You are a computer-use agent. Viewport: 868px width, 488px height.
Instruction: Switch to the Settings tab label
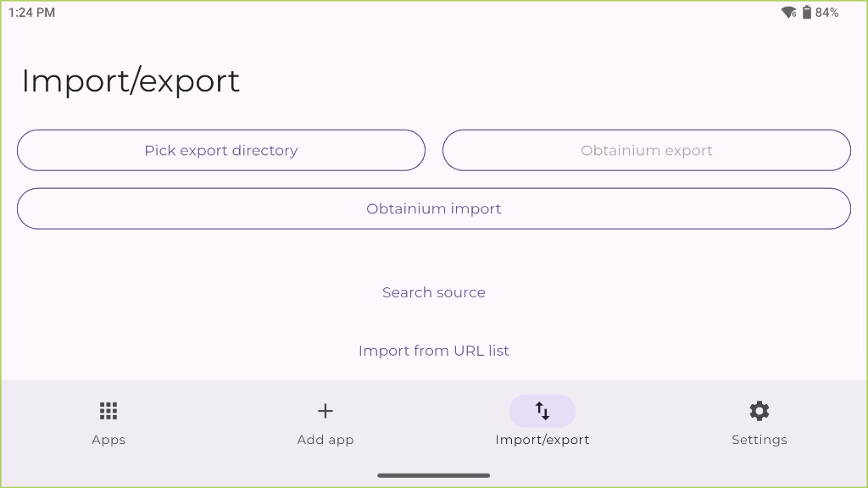(759, 440)
